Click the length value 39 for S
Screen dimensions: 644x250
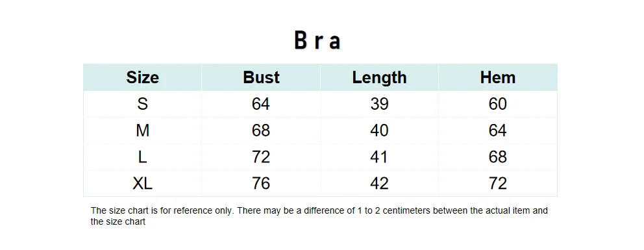pyautogui.click(x=380, y=104)
